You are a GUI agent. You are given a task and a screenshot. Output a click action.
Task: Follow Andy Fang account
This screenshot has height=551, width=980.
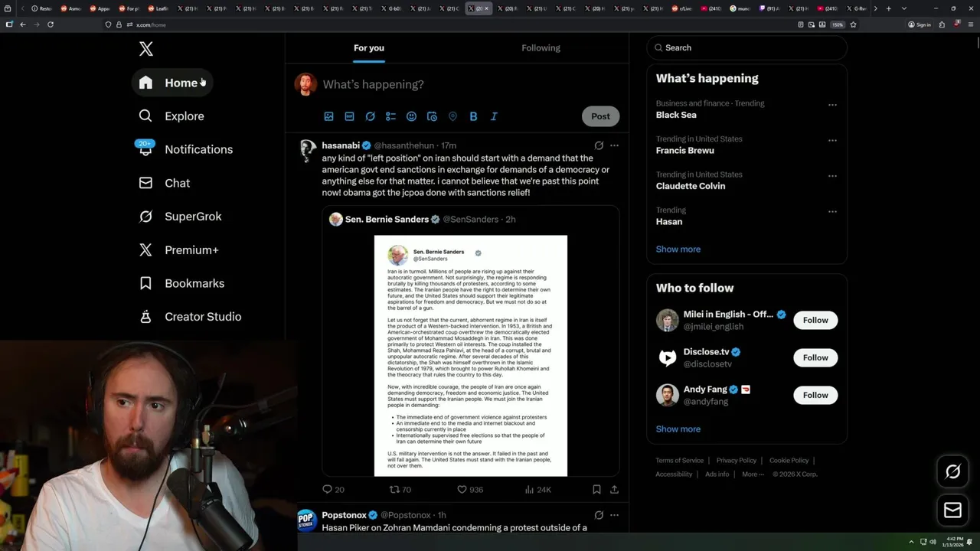pyautogui.click(x=815, y=395)
